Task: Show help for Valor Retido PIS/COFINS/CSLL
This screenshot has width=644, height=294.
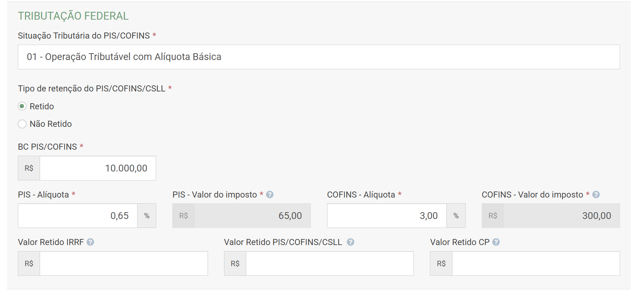Action: pyautogui.click(x=351, y=242)
